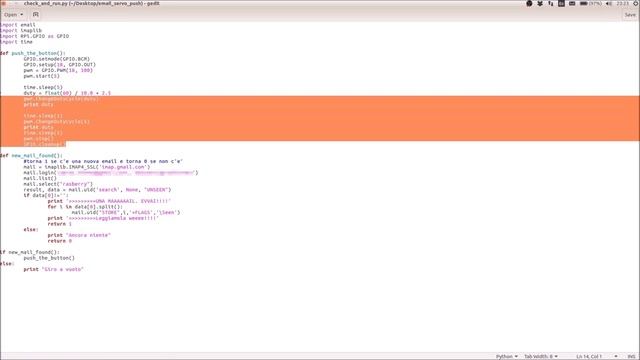Viewport: 640px width, 360px height.
Task: Click the 'GPIO.setup(18, GPIO.OUT)' line
Action: coord(60,65)
